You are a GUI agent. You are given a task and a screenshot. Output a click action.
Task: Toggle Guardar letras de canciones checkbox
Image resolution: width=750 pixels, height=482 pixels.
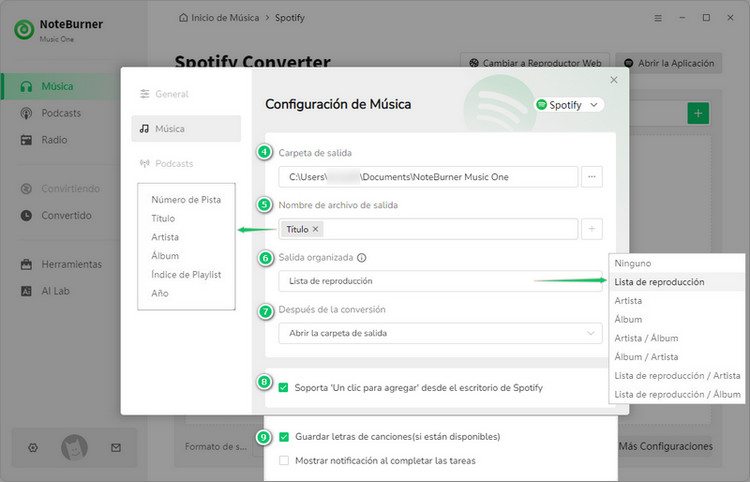point(284,437)
